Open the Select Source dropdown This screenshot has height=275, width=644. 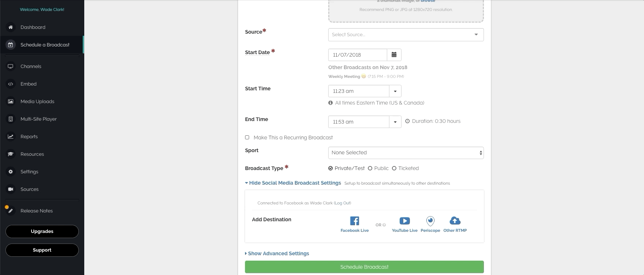coord(406,35)
